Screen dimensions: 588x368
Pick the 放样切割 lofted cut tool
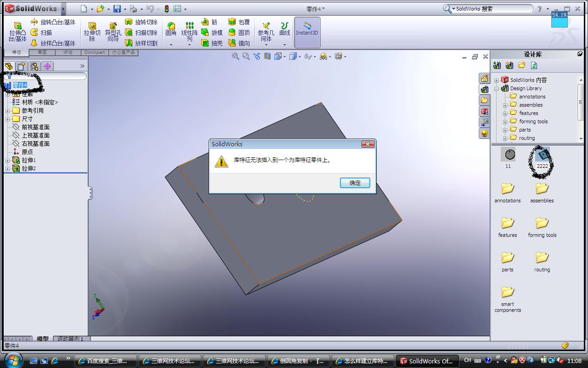coord(141,43)
